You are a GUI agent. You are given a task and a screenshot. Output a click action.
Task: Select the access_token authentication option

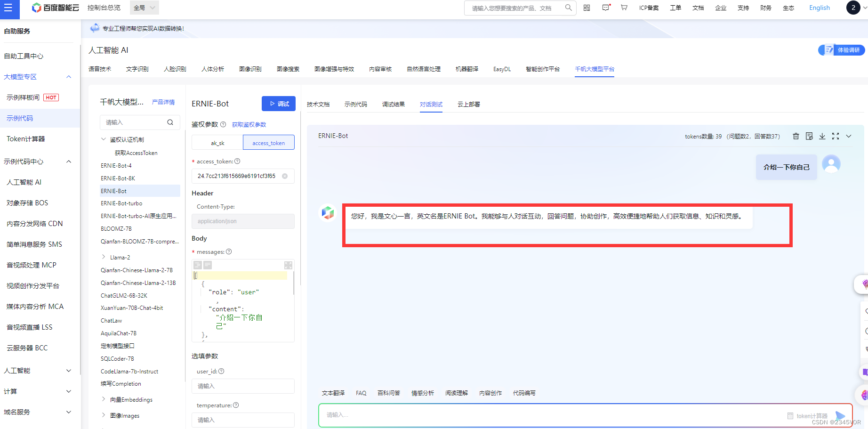coord(268,143)
